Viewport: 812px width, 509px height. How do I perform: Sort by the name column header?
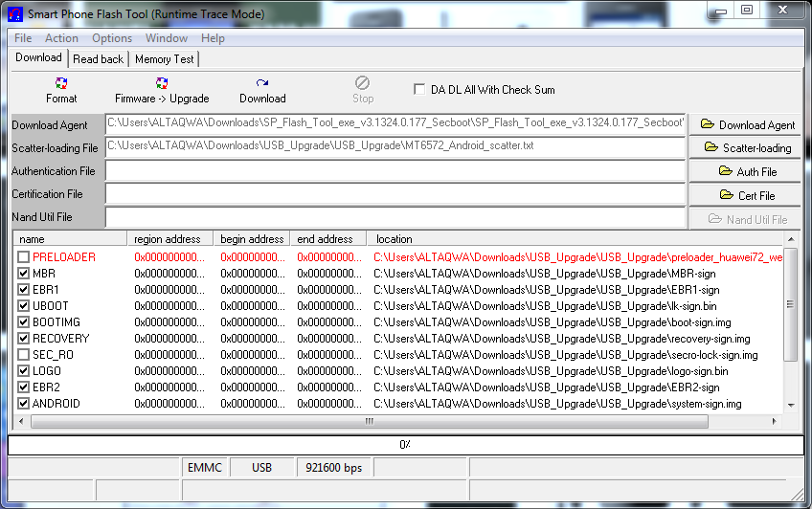pos(70,239)
